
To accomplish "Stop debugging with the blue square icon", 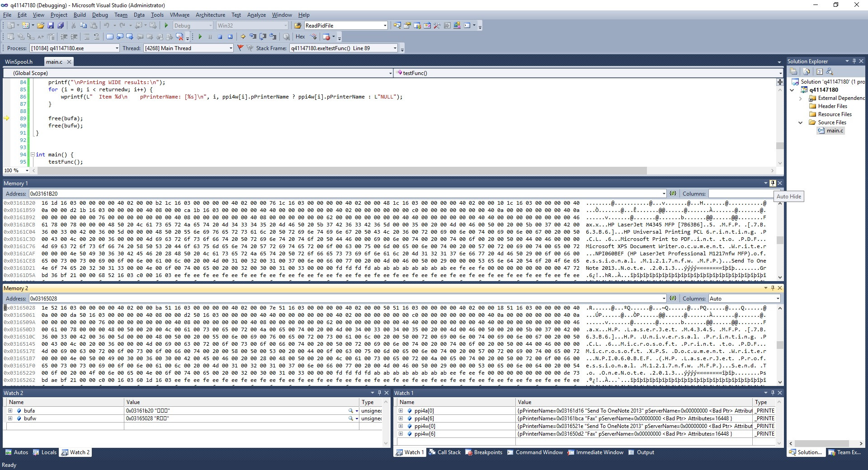I will pyautogui.click(x=220, y=37).
